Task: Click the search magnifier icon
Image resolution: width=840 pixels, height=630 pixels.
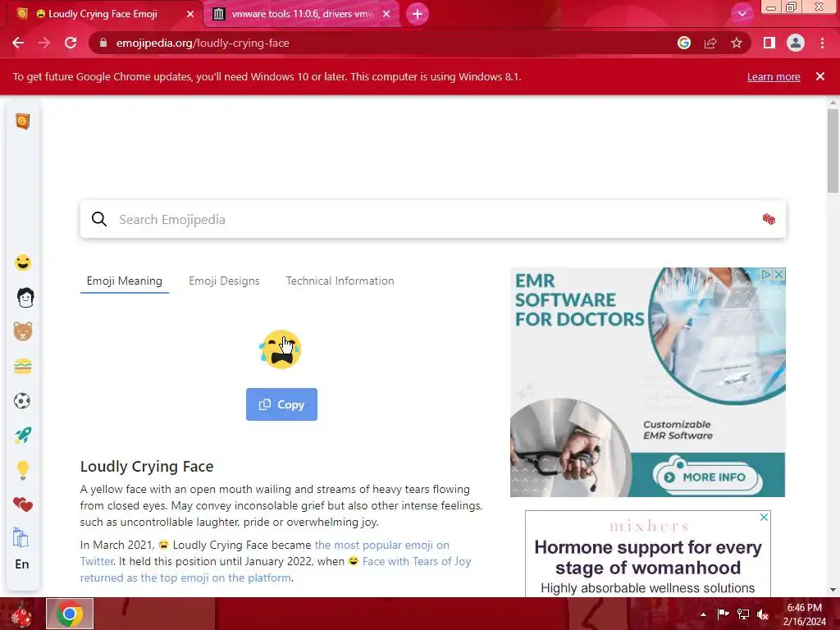Action: (x=99, y=219)
